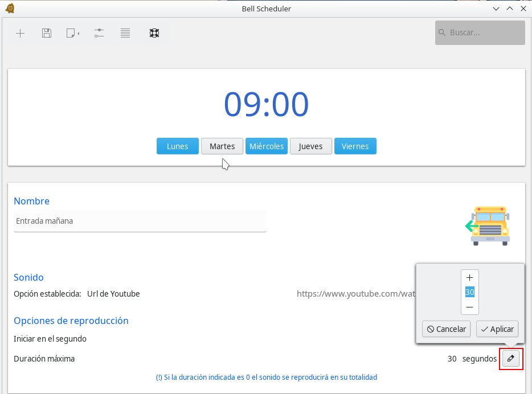Open settings sliders icon in toolbar

pos(99,33)
